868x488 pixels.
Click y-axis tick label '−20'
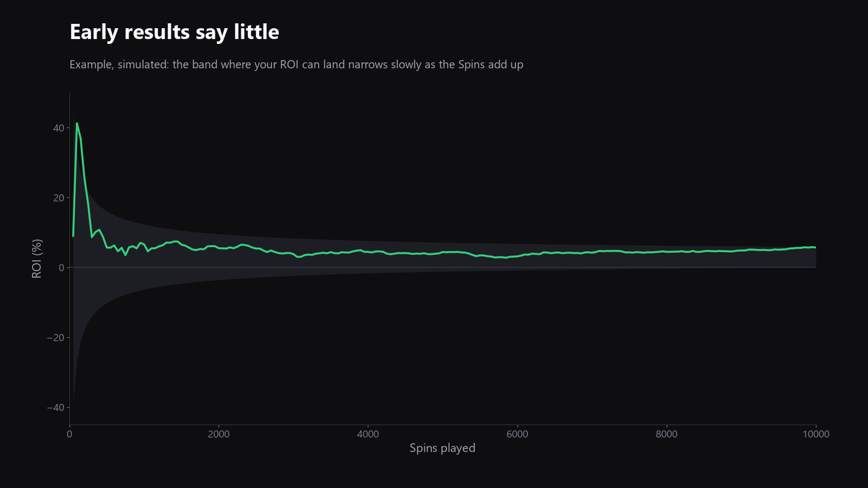tap(55, 337)
